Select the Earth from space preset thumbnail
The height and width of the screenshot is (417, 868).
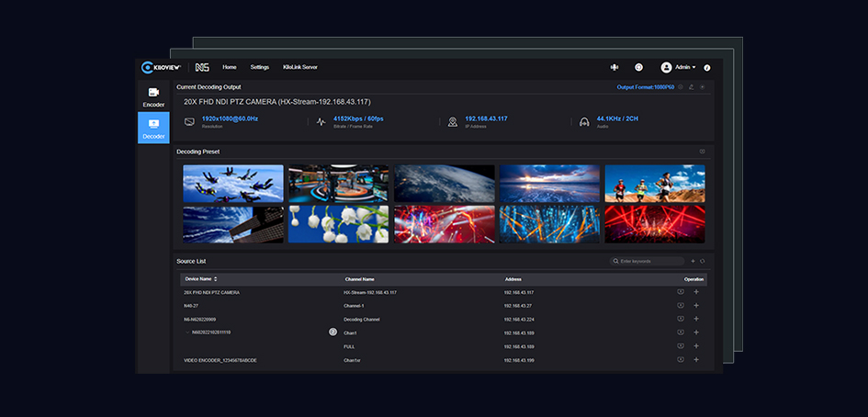(x=444, y=184)
